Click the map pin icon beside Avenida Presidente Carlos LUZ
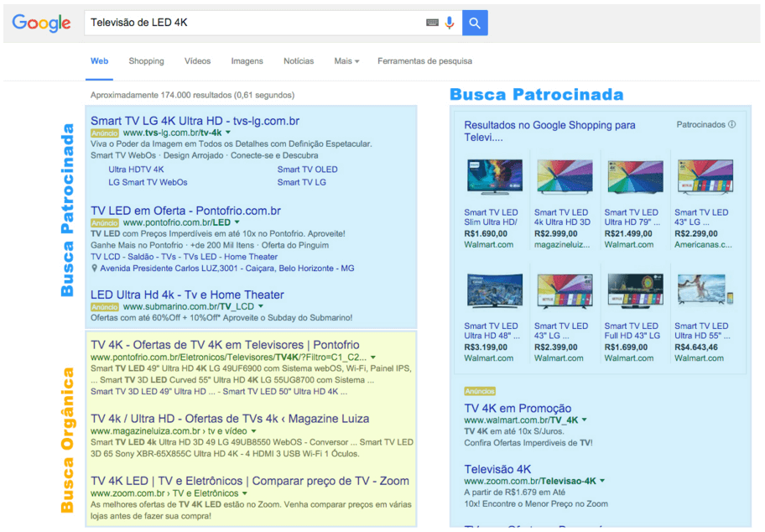The image size is (765, 532). click(94, 269)
